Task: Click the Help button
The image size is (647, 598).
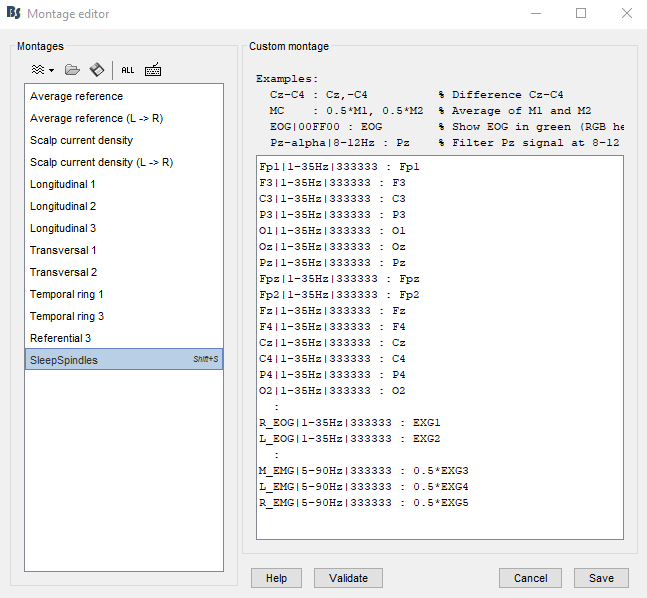Action: point(276,578)
